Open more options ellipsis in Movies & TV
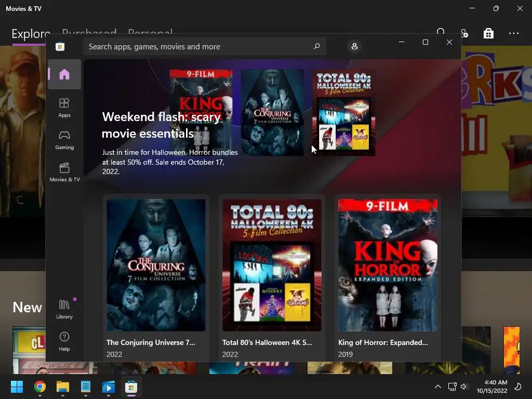 [x=514, y=33]
